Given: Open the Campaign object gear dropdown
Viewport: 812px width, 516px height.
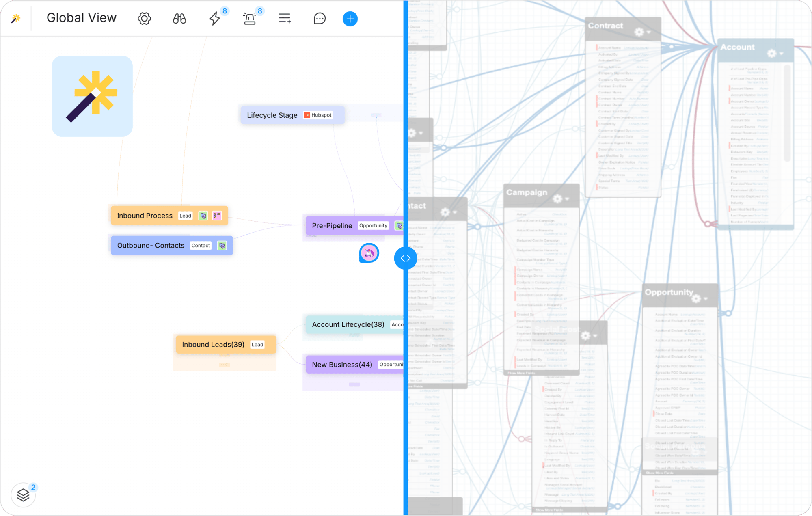Looking at the screenshot, I should (x=560, y=199).
